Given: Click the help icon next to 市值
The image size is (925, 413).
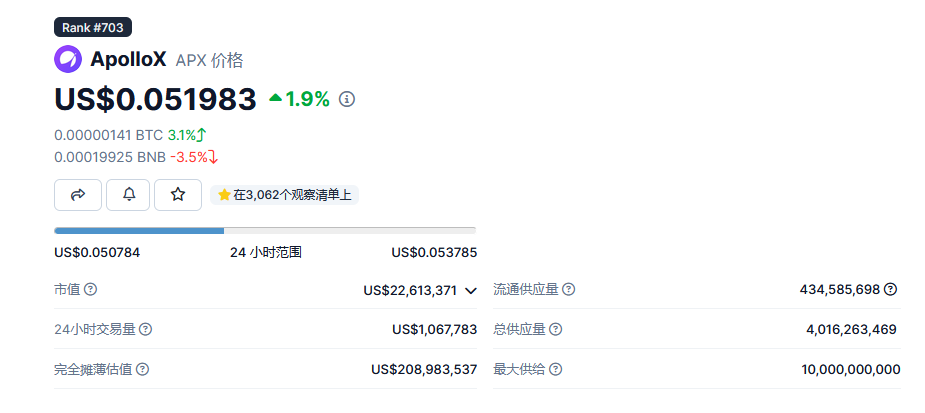Looking at the screenshot, I should (90, 290).
